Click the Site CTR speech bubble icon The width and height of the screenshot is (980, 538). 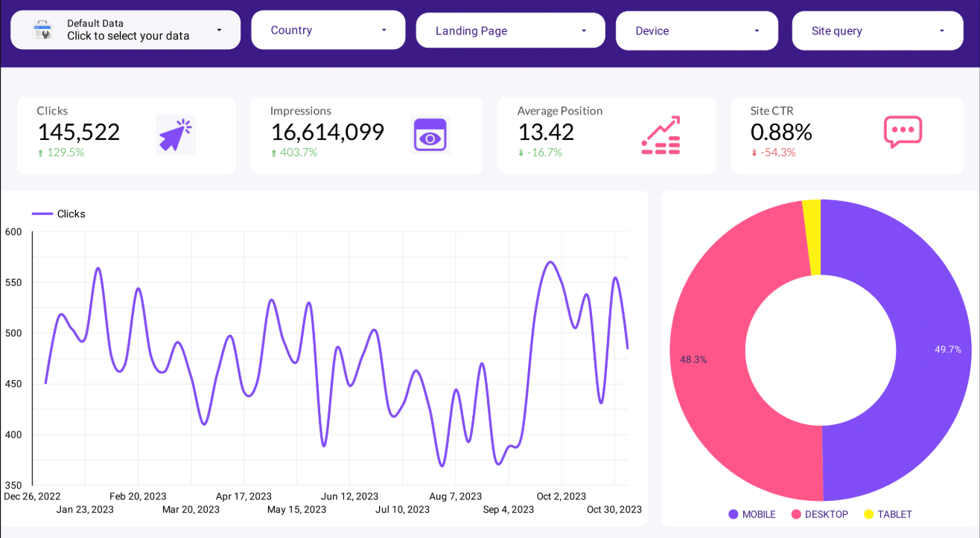903,132
